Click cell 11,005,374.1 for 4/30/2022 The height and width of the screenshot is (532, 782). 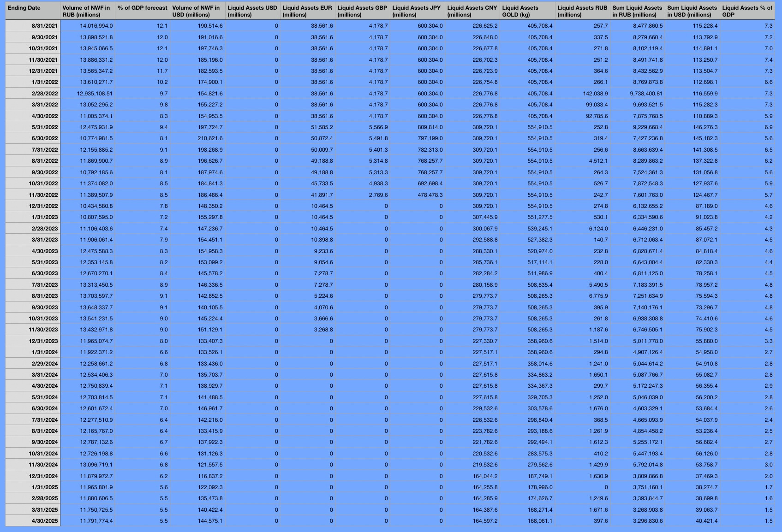point(88,116)
